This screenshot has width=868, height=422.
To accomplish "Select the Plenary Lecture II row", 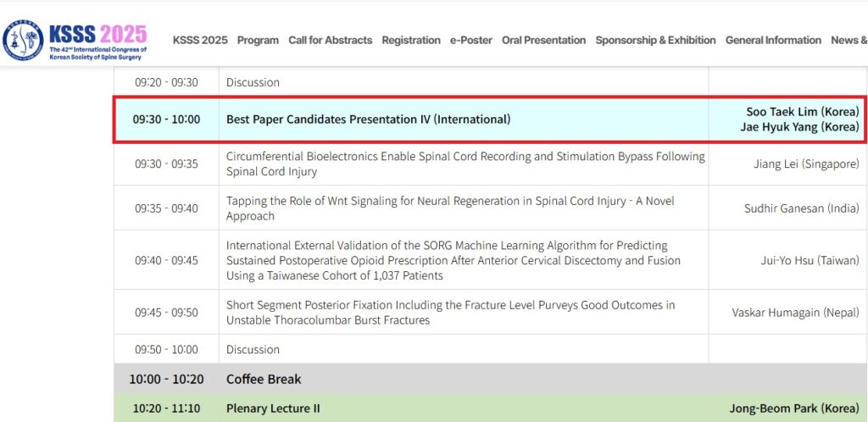I will [x=491, y=408].
